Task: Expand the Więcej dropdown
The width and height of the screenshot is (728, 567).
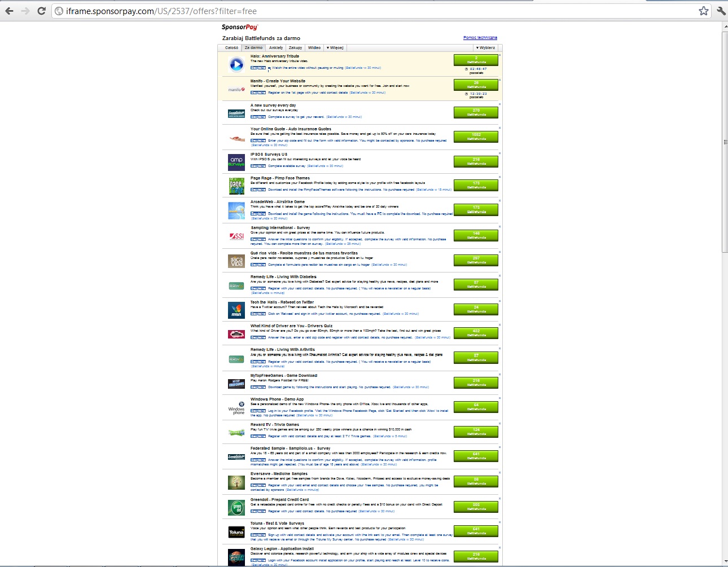Action: pyautogui.click(x=335, y=48)
